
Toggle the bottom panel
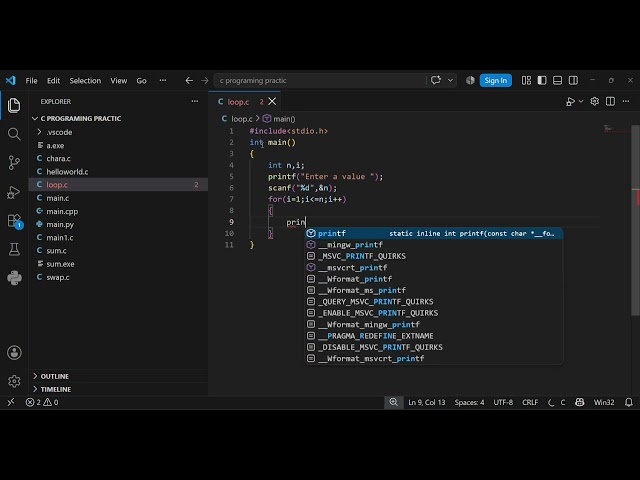tap(557, 80)
